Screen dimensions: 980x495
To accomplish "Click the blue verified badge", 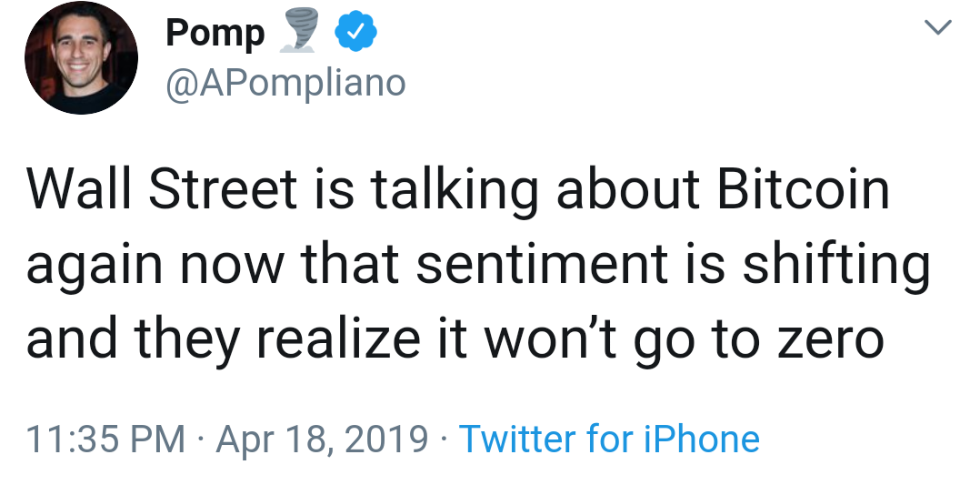I will (x=356, y=34).
